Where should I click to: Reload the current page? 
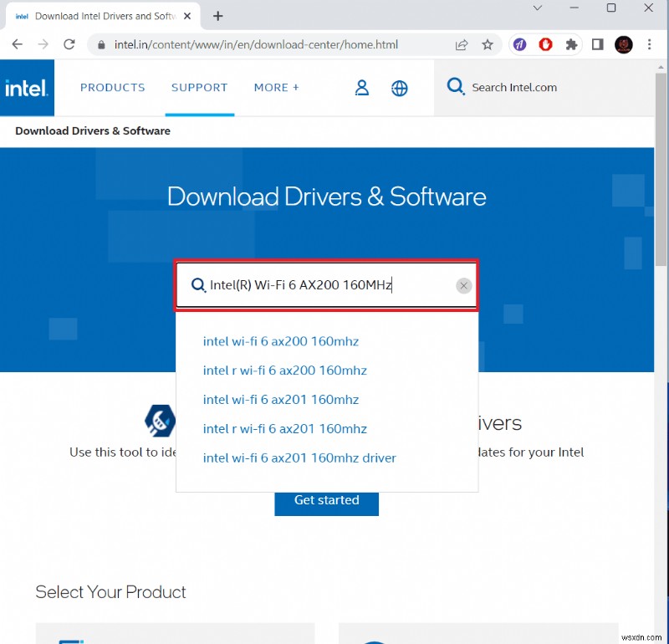(x=69, y=44)
